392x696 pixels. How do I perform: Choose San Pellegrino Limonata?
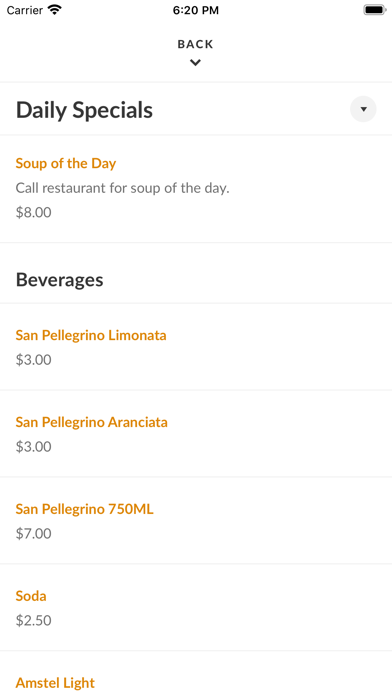point(91,335)
